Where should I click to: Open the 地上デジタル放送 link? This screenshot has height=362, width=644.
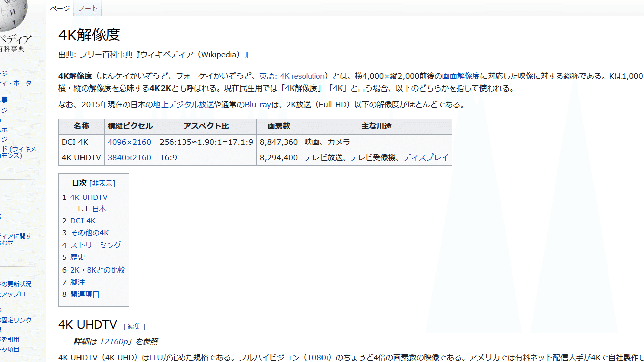point(183,104)
